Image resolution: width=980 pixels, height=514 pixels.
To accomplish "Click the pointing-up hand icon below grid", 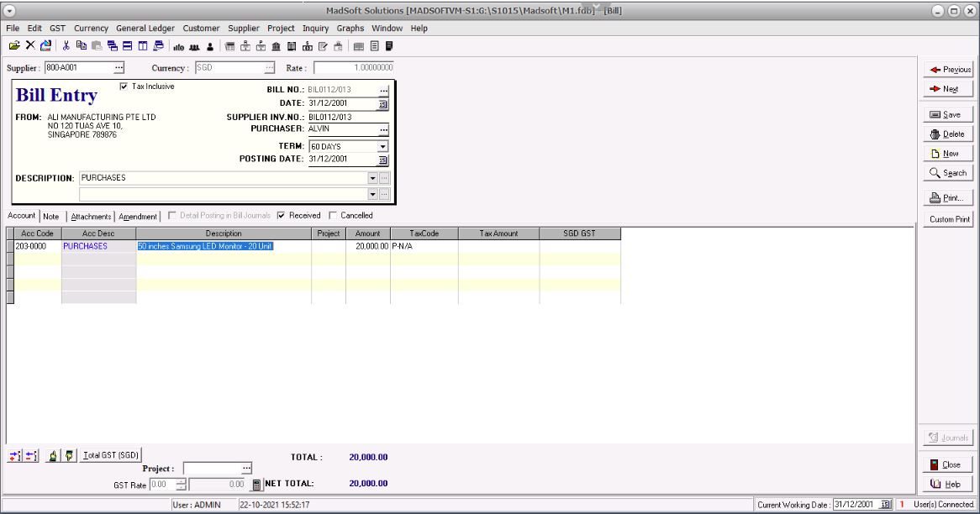I will click(x=53, y=456).
